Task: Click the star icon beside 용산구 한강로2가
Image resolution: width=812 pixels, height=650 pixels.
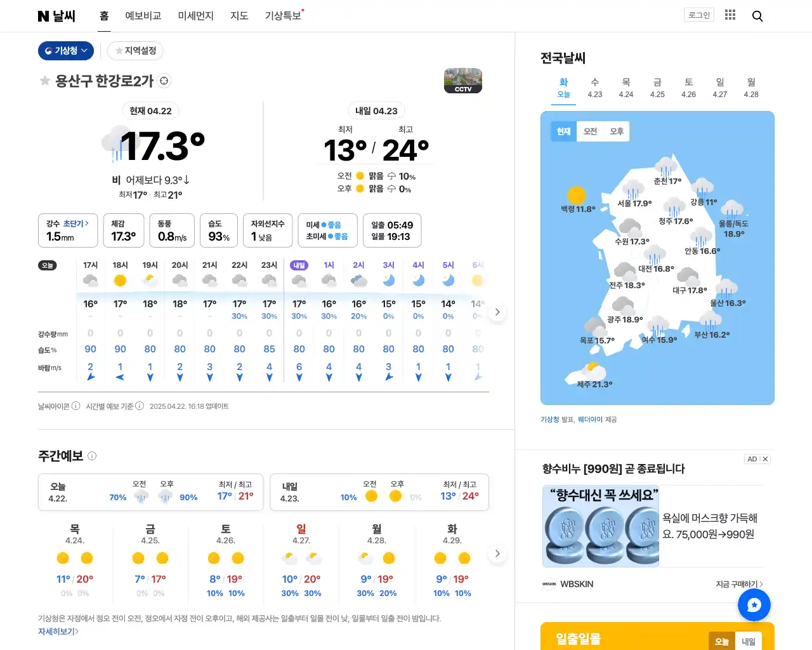Action: click(x=44, y=81)
